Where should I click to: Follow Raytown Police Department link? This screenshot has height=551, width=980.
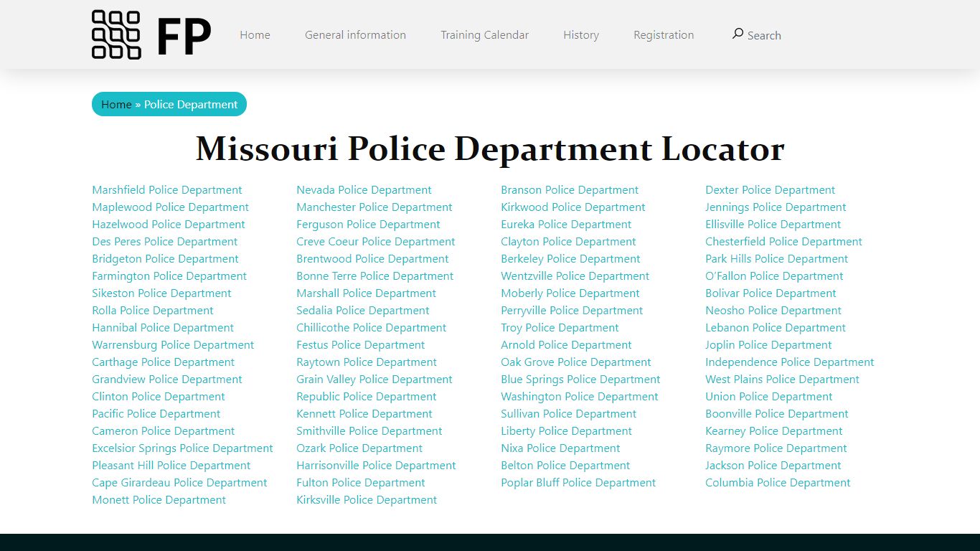(367, 362)
